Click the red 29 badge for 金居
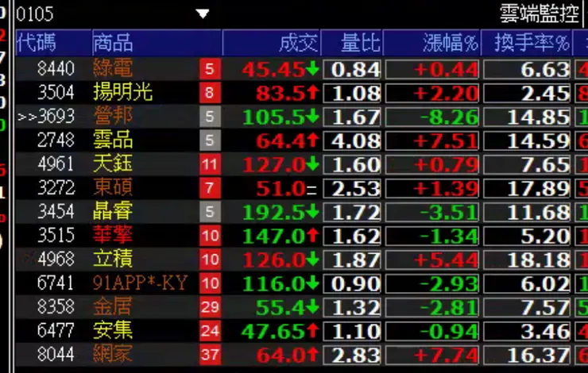Viewport: 588px width, 373px height. [x=210, y=307]
